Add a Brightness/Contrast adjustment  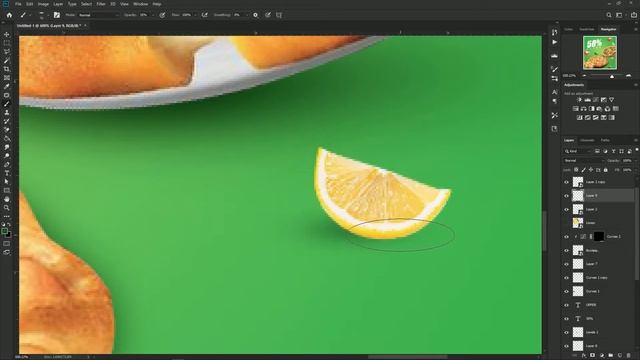579,100
